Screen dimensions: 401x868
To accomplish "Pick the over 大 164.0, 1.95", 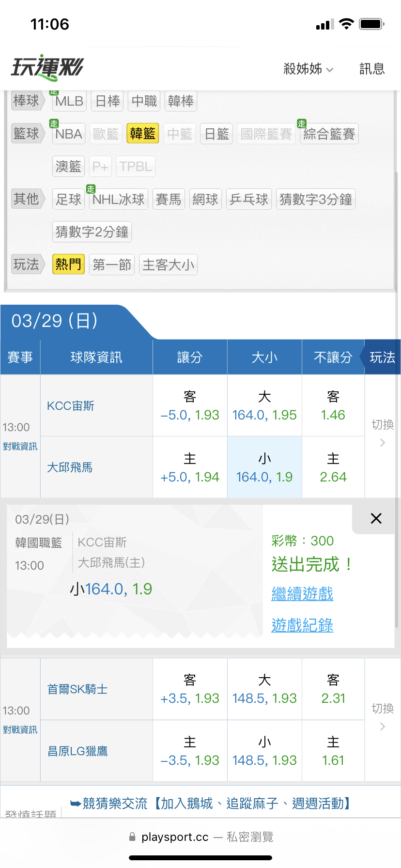I will click(264, 406).
